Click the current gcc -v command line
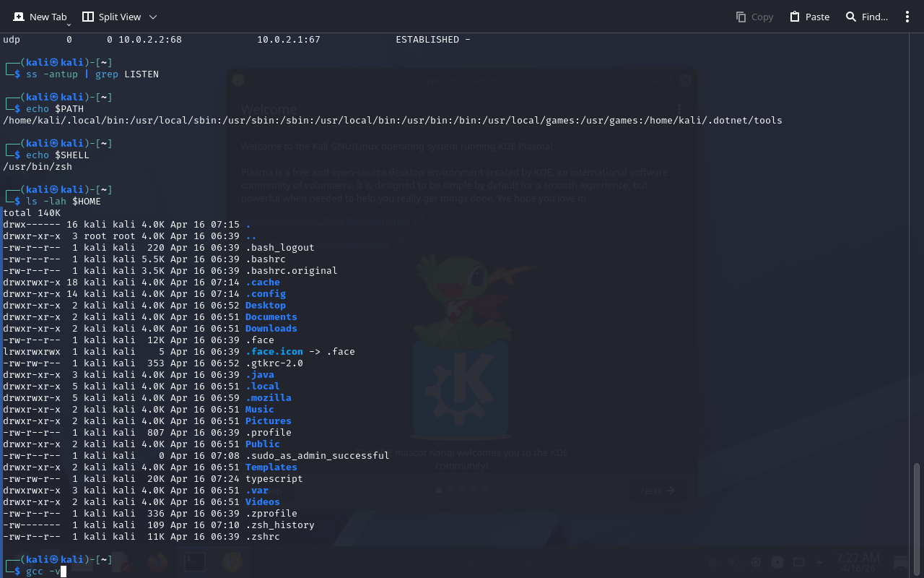Image resolution: width=924 pixels, height=578 pixels. [43, 571]
